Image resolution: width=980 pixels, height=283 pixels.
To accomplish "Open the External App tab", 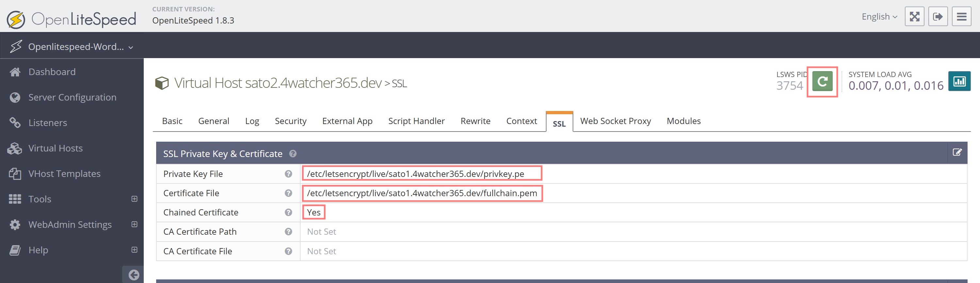I will [x=347, y=121].
